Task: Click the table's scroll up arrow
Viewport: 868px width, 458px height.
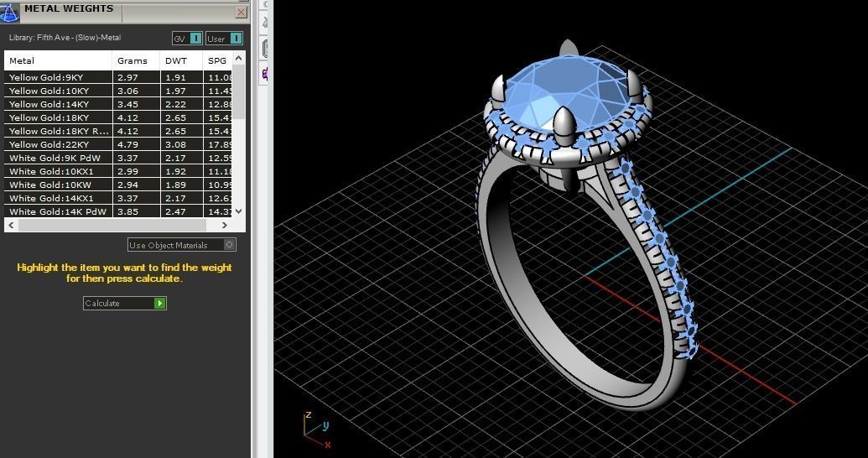Action: tap(238, 58)
